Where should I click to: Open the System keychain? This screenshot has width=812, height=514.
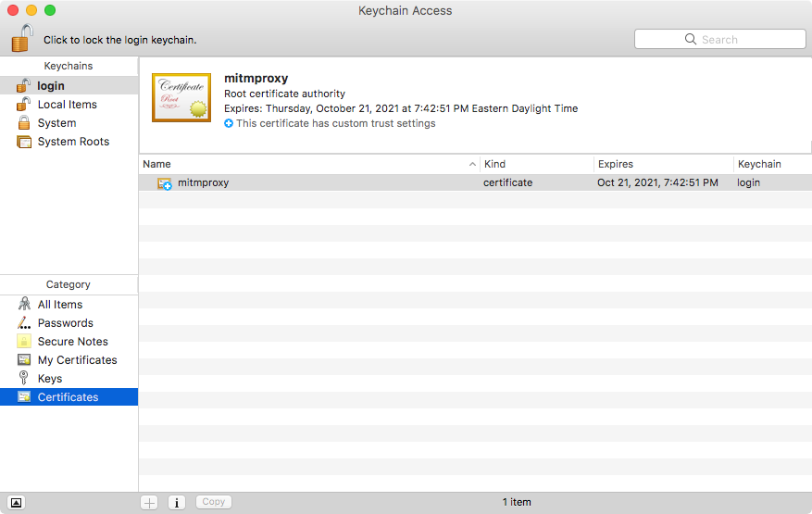tap(56, 123)
